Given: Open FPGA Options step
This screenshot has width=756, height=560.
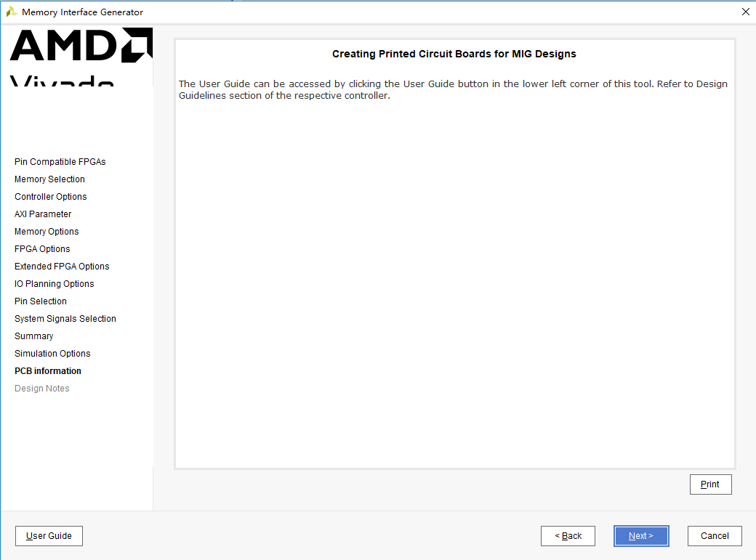Looking at the screenshot, I should 42,248.
